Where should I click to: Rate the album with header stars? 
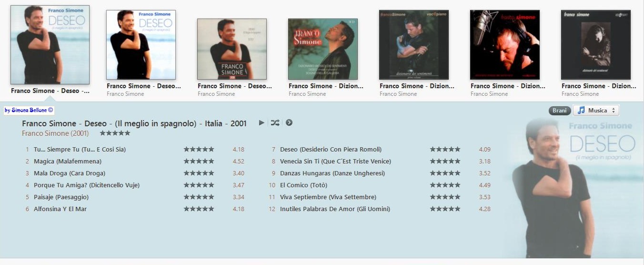tap(115, 133)
